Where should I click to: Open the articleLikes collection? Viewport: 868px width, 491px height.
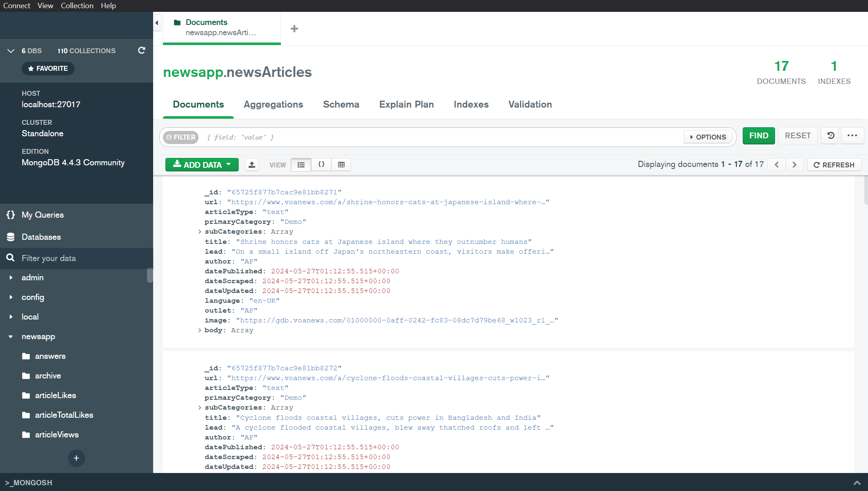point(55,395)
